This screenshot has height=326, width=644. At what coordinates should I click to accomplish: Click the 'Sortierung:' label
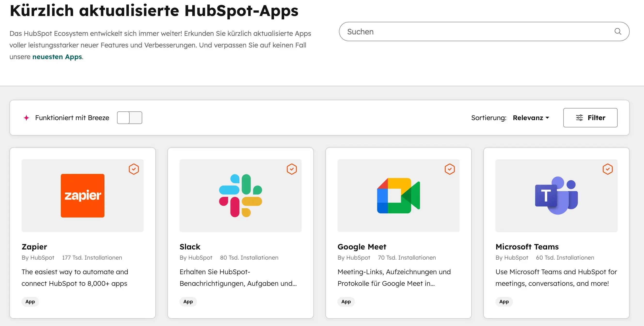tap(489, 118)
